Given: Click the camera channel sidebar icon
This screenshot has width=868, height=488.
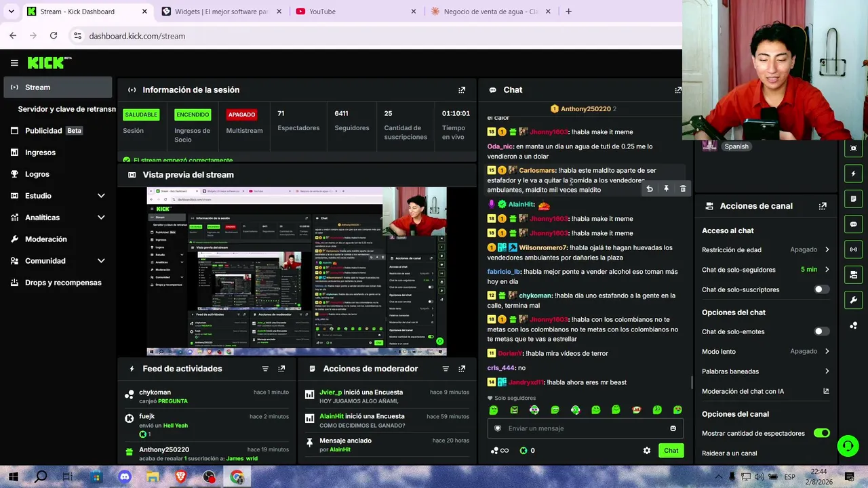Looking at the screenshot, I should point(854,274).
